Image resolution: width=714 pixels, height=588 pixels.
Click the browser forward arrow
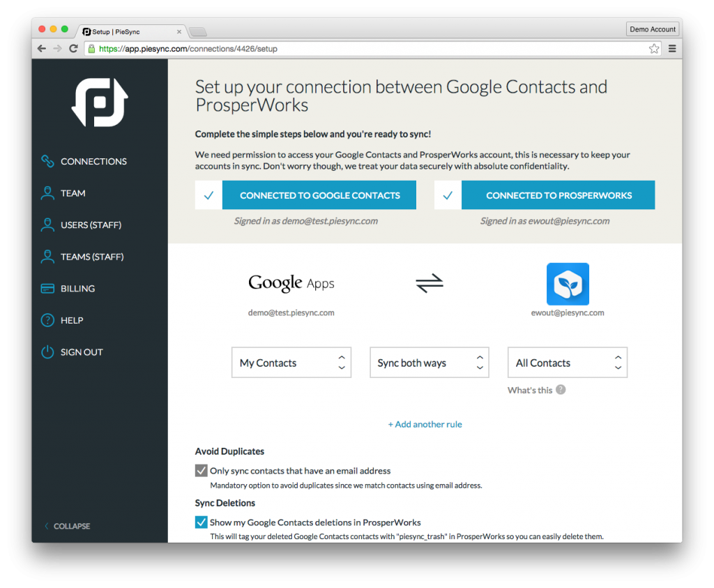(57, 49)
